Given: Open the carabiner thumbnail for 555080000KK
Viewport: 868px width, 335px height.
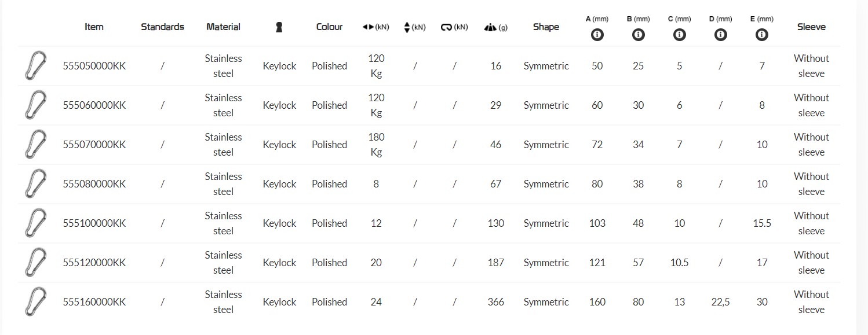Looking at the screenshot, I should [35, 183].
